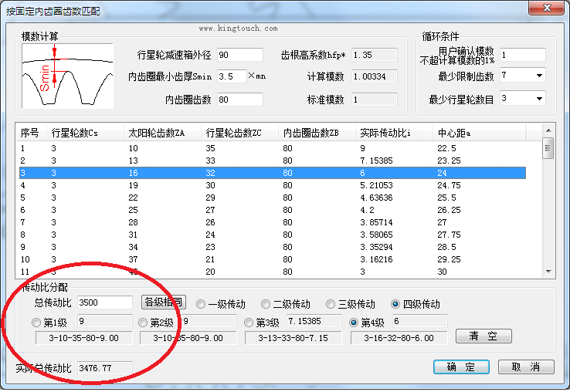Click the 第3级 ratio field showing 7.15385
Screen dimensions: 570x392
[314, 321]
